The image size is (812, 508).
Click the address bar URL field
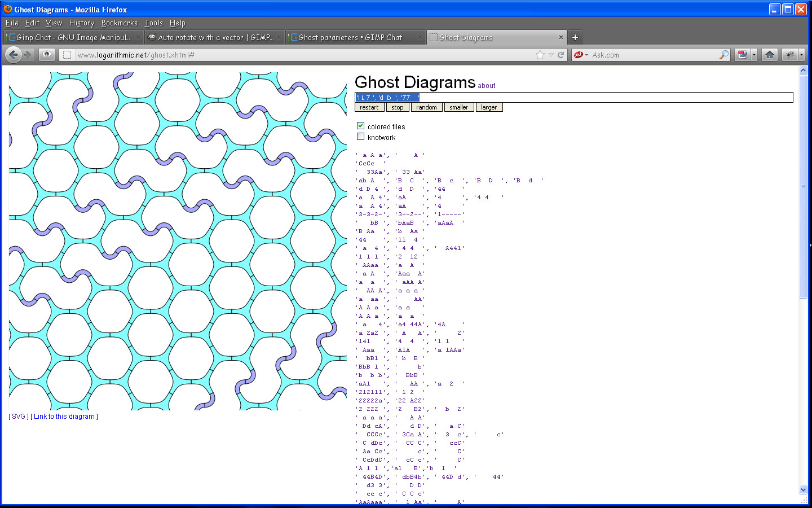pos(304,55)
